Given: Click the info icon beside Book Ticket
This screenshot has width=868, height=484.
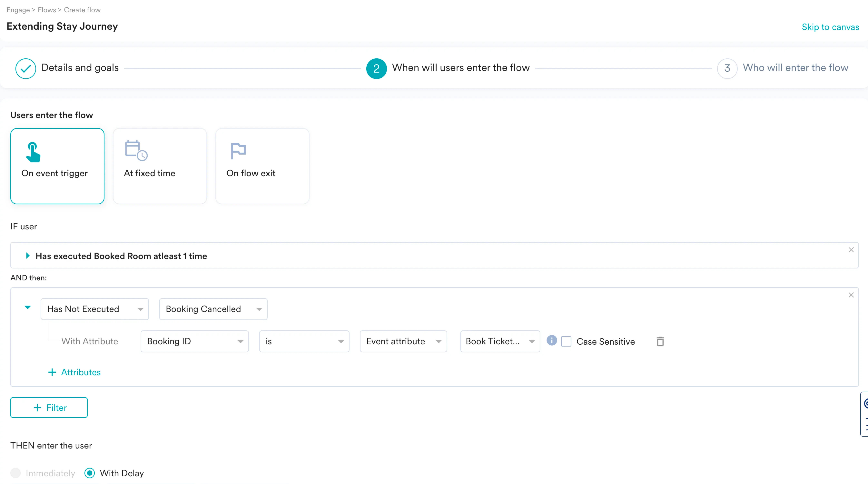Looking at the screenshot, I should pos(552,340).
